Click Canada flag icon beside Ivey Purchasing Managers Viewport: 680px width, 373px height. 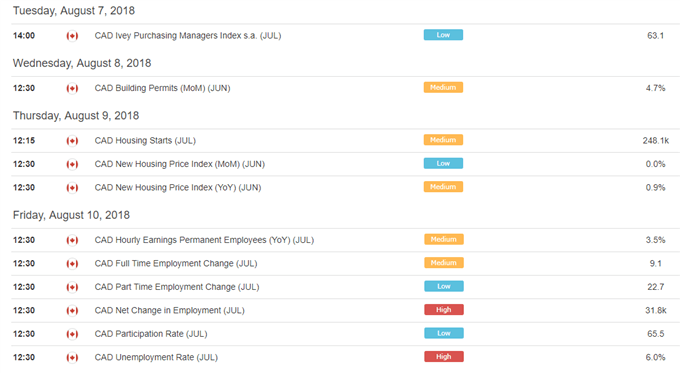[x=72, y=36]
